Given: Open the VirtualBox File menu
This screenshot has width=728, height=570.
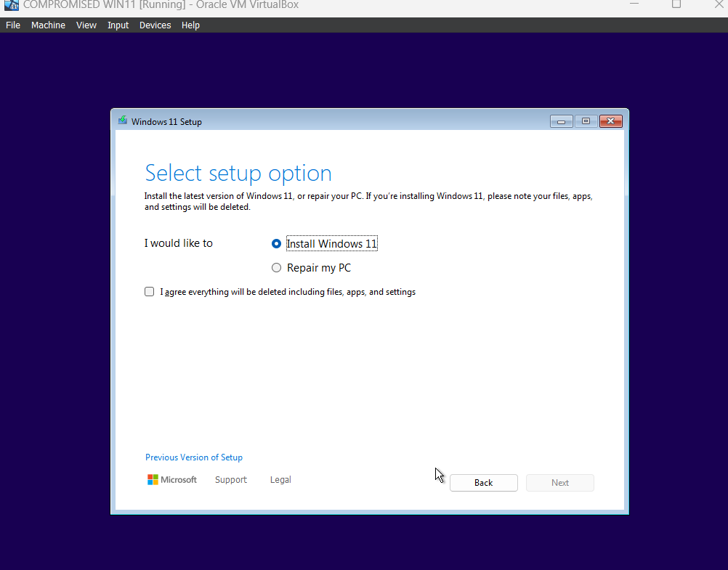Looking at the screenshot, I should coord(13,25).
